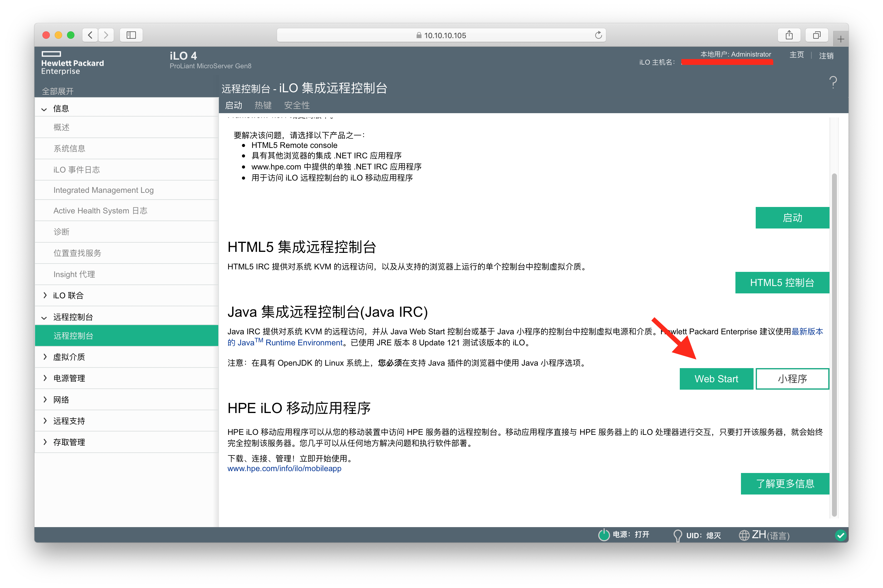Open 概述 in the sidebar
This screenshot has height=588, width=883.
click(x=127, y=127)
